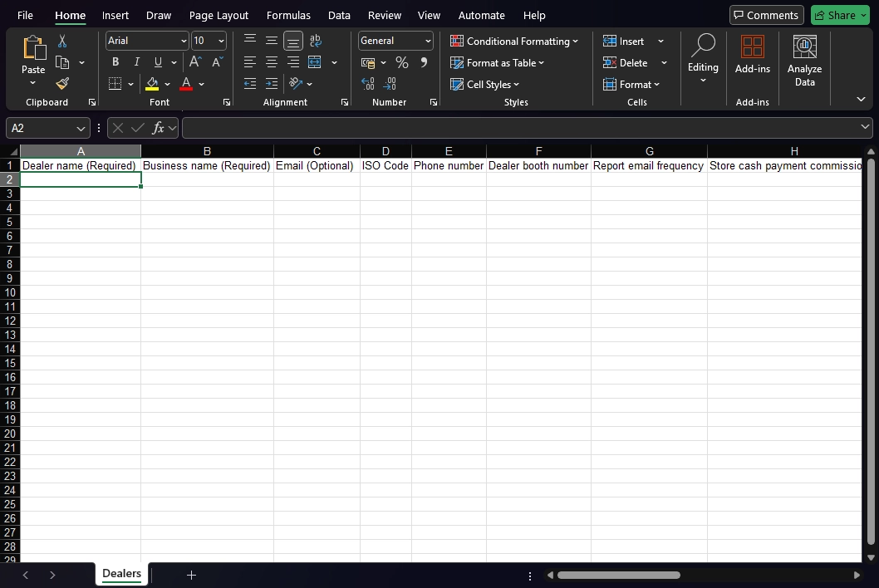
Task: Apply Percent Style
Action: click(x=402, y=62)
